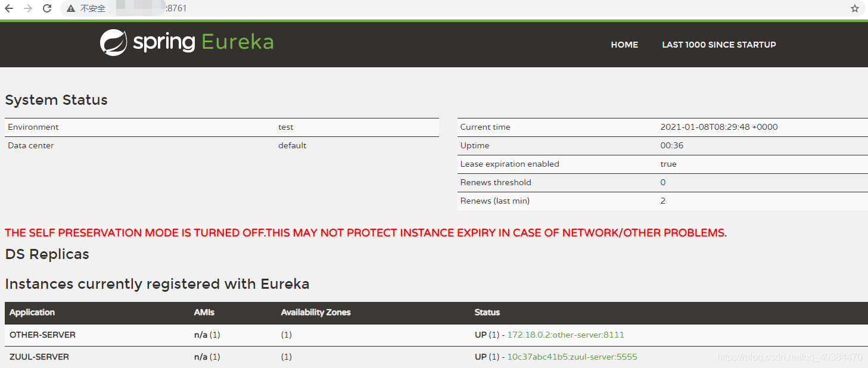Click the Uptime label
Viewport: 868px width, 368px height.
tap(475, 145)
